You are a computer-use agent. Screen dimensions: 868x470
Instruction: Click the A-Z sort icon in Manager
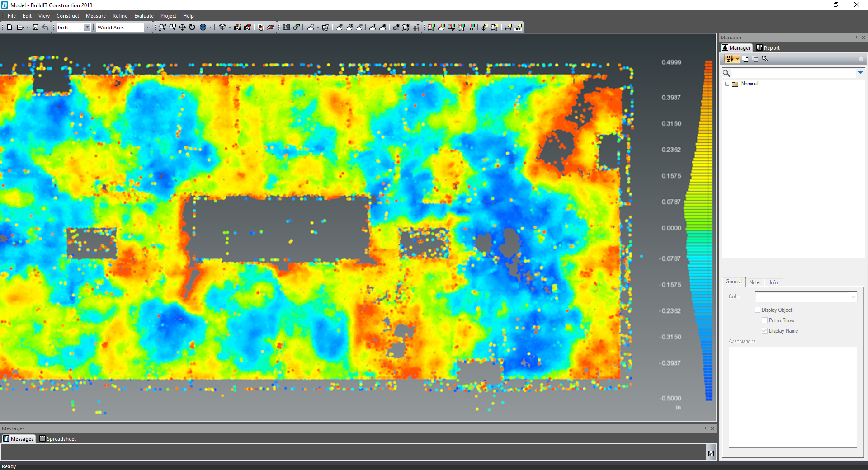click(729, 59)
